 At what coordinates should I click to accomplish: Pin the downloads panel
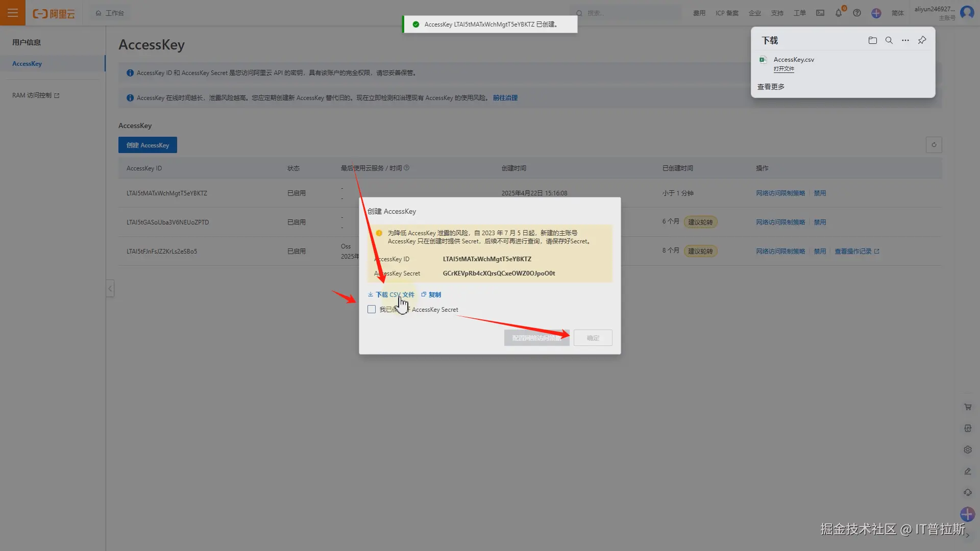(922, 40)
